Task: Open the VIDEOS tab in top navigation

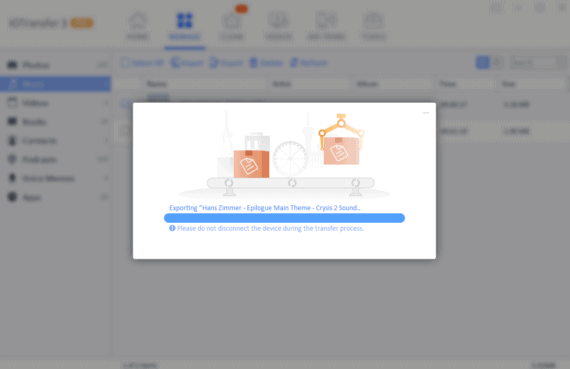Action: click(x=278, y=25)
